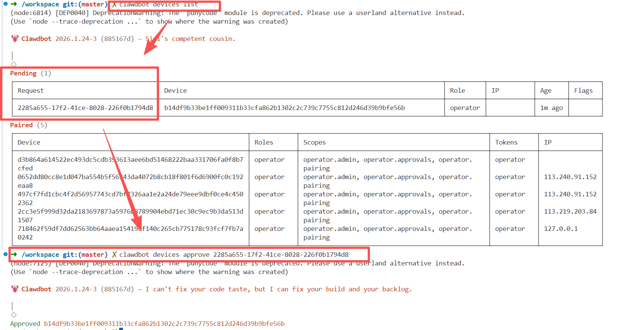The image size is (644, 330).
Task: Click the blue command marker beside the approve command
Action: [5, 254]
